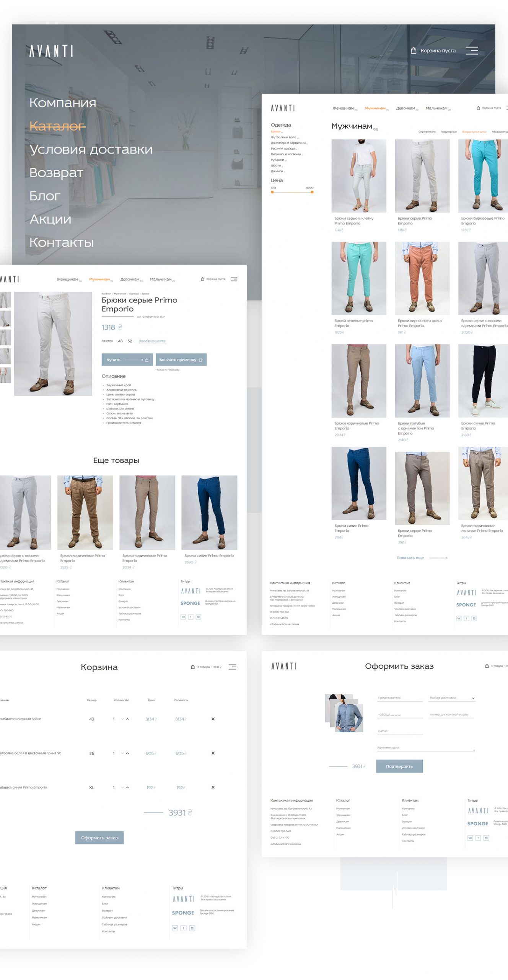508x980 pixels.
Task: Click the cart bag icon on the product page
Action: tap(202, 279)
